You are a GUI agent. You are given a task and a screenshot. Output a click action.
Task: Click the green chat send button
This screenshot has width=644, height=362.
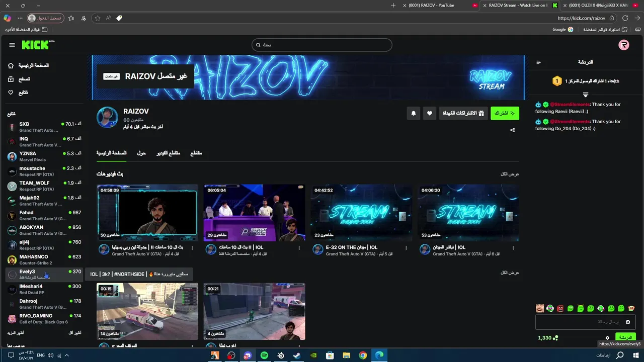point(625,337)
